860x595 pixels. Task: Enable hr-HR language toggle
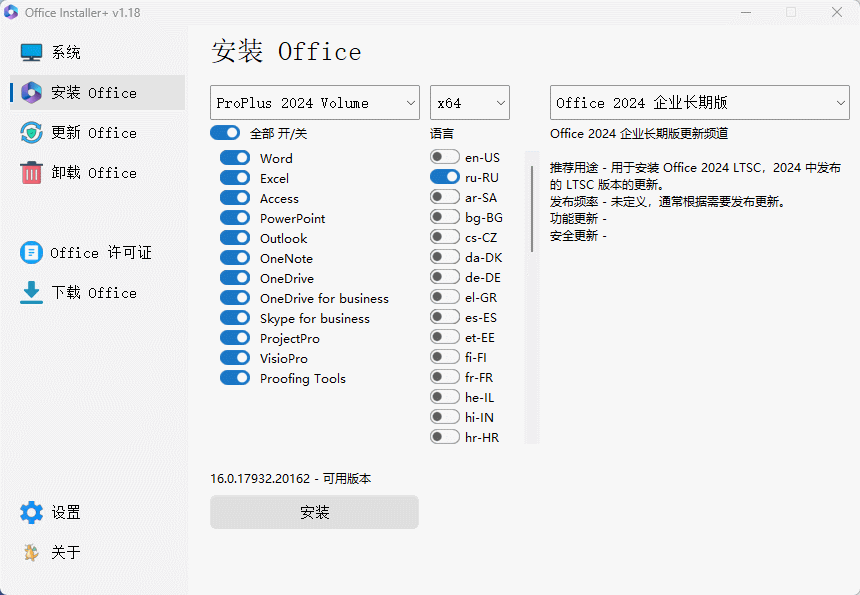click(x=445, y=437)
